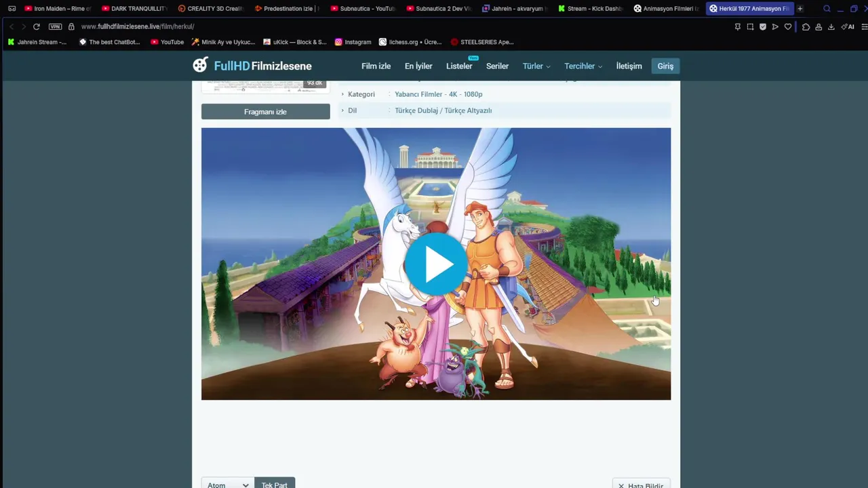The width and height of the screenshot is (868, 488).
Task: Open the browser main menu icon
Action: tap(864, 26)
